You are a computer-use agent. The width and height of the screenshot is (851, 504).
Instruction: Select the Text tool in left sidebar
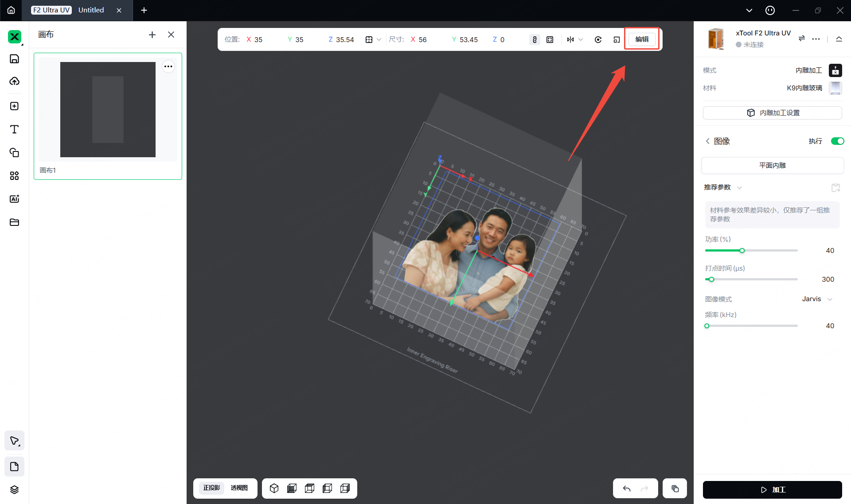pyautogui.click(x=14, y=129)
